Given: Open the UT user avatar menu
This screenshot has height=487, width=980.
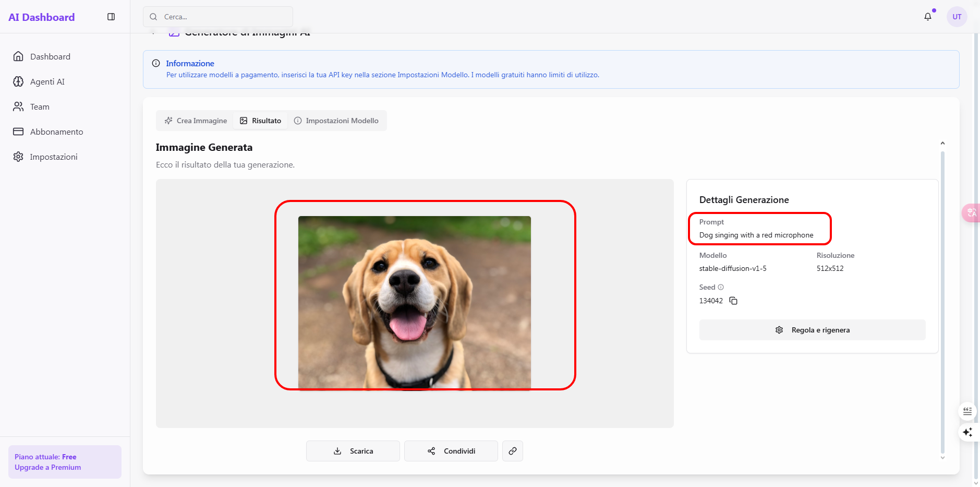Looking at the screenshot, I should pyautogui.click(x=957, y=17).
